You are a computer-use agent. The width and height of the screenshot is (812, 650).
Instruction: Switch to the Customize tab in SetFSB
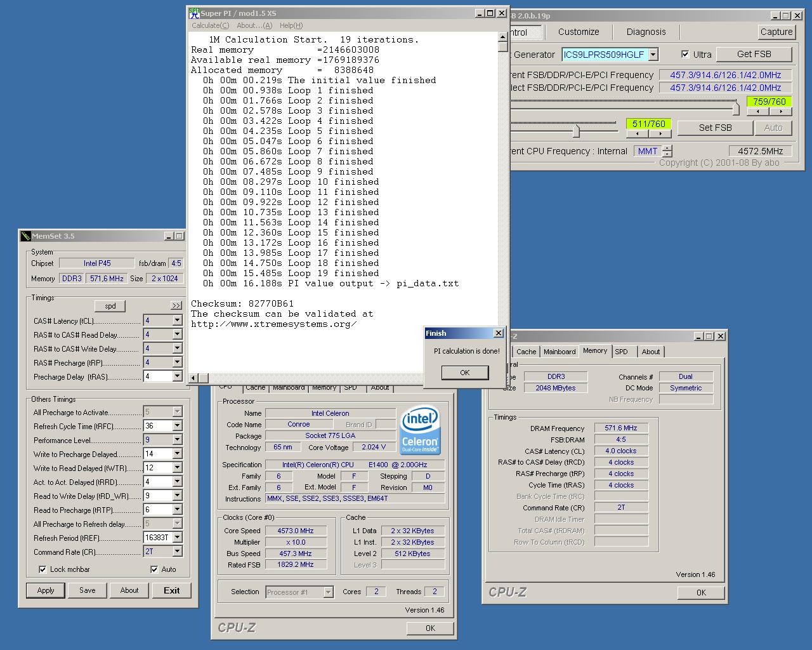[579, 32]
